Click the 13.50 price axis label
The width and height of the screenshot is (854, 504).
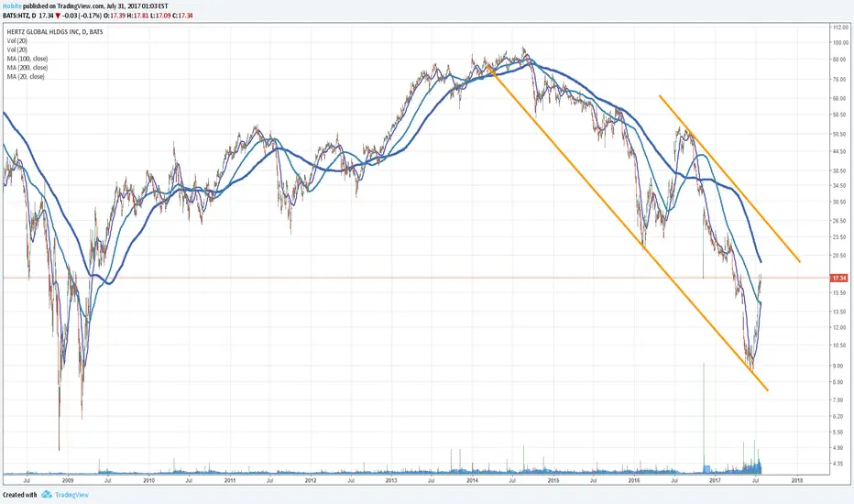(x=840, y=312)
